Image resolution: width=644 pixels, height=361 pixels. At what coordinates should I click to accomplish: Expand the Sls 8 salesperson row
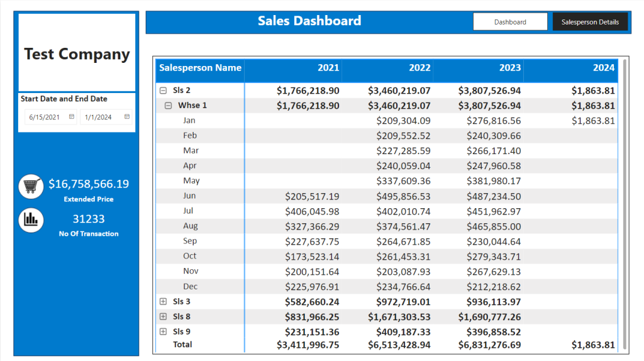(163, 316)
